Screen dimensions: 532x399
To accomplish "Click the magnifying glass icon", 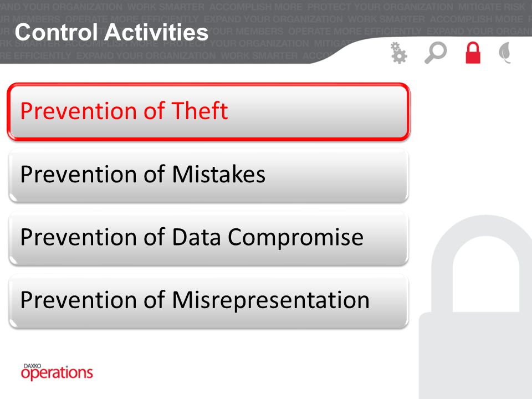I will 436,53.
